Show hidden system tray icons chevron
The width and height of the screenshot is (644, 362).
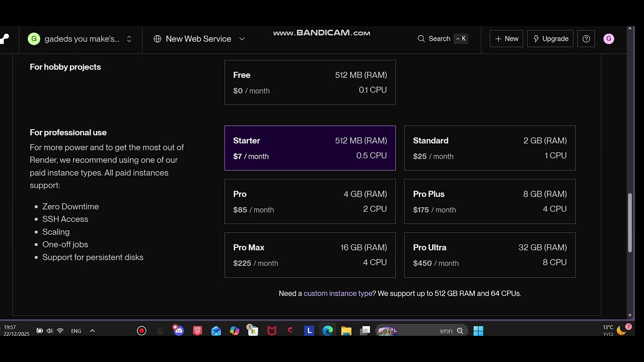point(92,331)
